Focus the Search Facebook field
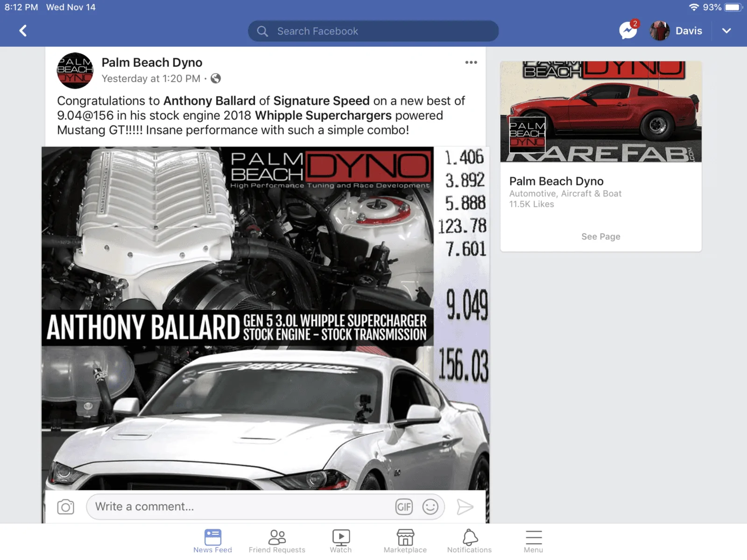The width and height of the screenshot is (747, 560). [x=373, y=31]
